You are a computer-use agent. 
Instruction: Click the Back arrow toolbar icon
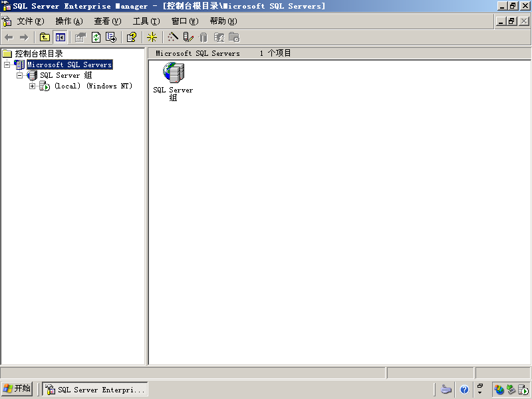[x=9, y=37]
